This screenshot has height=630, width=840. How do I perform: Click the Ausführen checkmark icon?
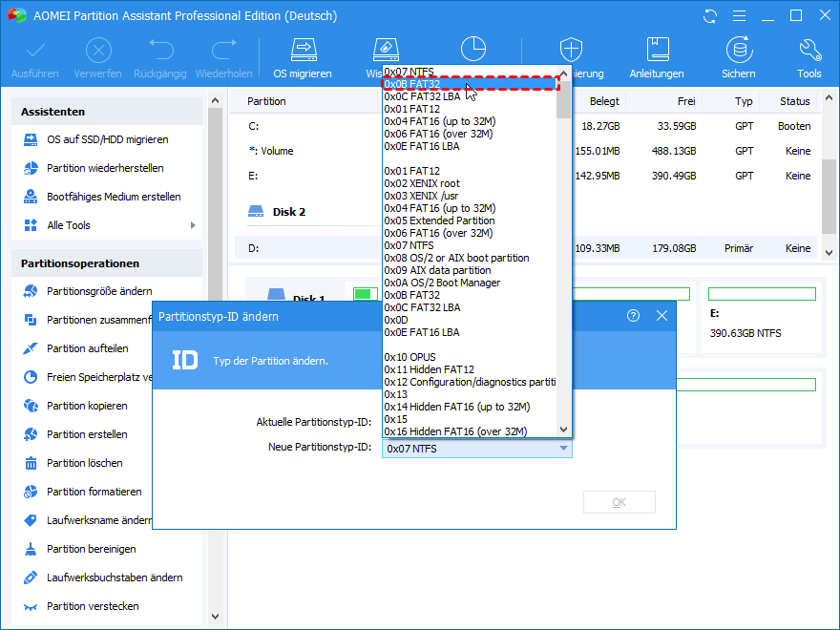(x=35, y=51)
